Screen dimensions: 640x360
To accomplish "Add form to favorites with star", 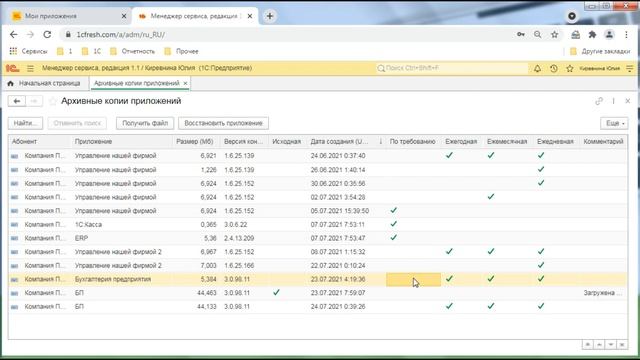I will 53,101.
